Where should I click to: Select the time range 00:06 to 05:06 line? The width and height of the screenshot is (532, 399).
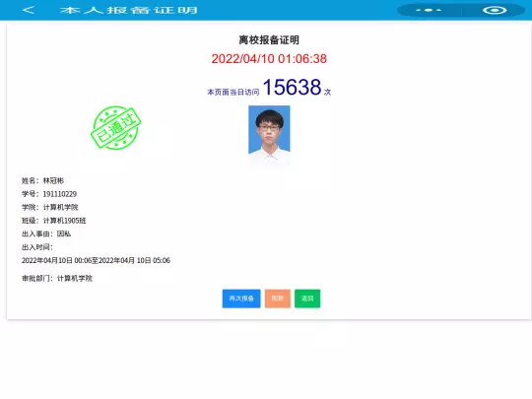[96, 260]
